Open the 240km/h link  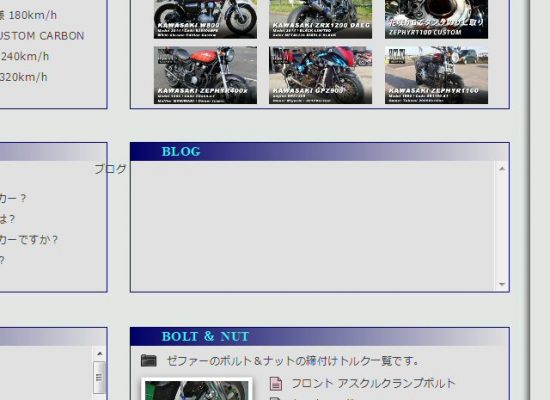25,56
